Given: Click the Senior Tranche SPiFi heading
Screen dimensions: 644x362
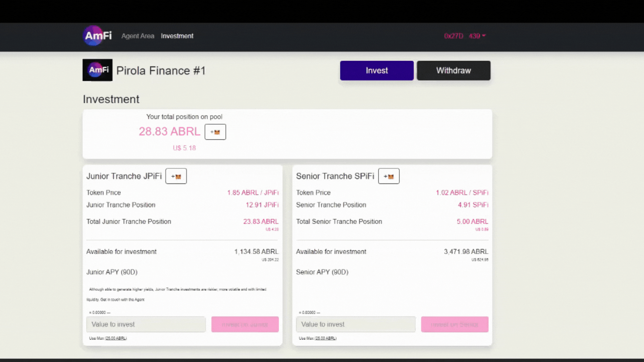Looking at the screenshot, I should 335,176.
